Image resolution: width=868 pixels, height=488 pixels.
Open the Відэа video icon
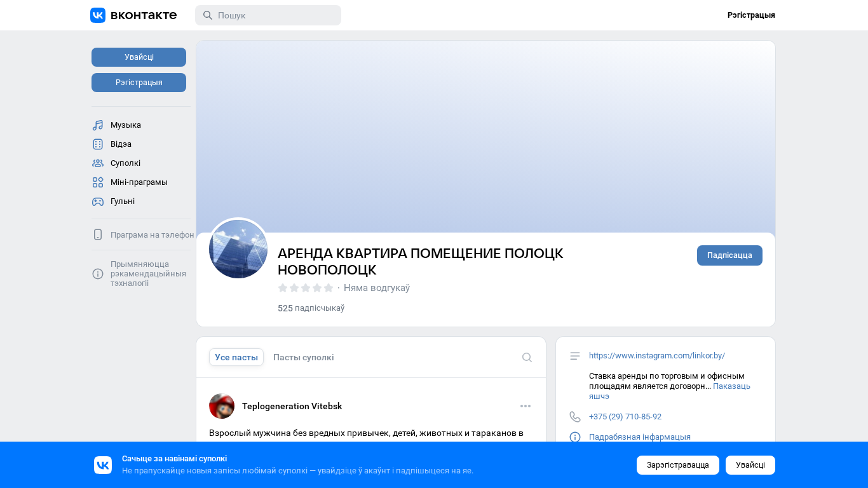click(x=98, y=144)
